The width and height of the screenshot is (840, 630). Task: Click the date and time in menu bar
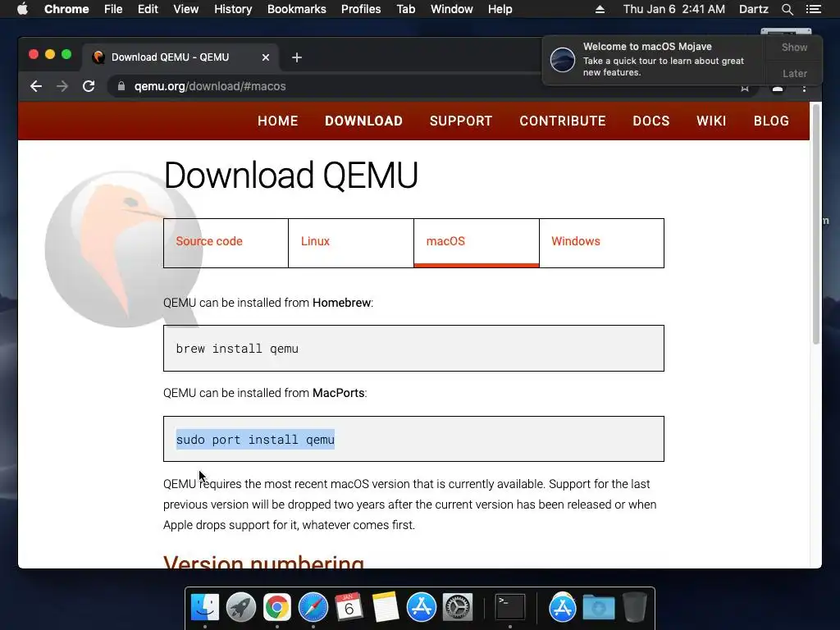tap(674, 9)
